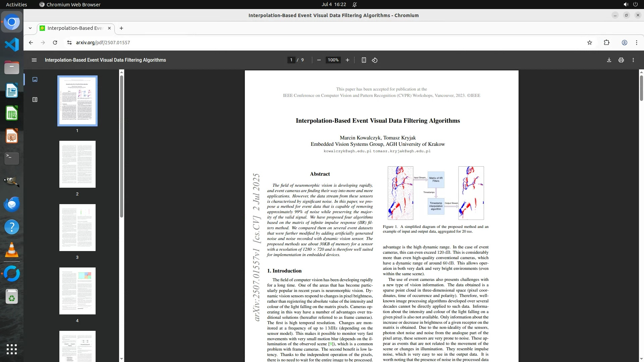Open a new browser tab
This screenshot has width=644, height=362.
[x=121, y=28]
